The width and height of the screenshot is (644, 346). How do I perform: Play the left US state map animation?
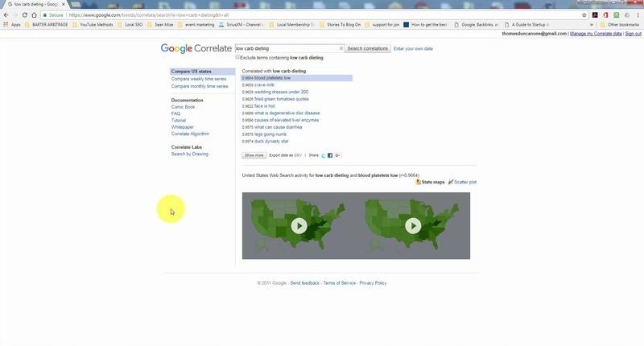click(x=299, y=226)
